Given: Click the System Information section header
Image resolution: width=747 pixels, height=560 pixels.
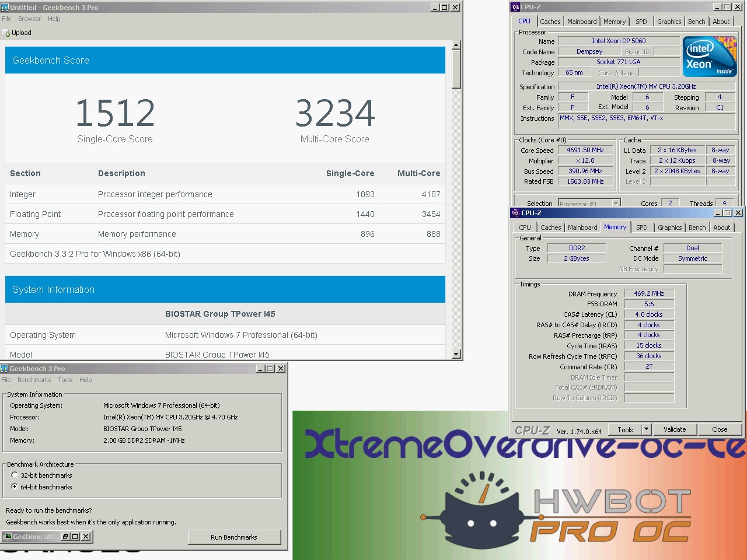Looking at the screenshot, I should click(x=225, y=289).
